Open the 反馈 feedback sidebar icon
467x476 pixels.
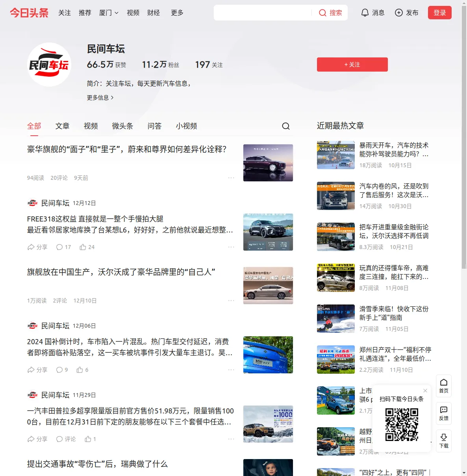[444, 413]
